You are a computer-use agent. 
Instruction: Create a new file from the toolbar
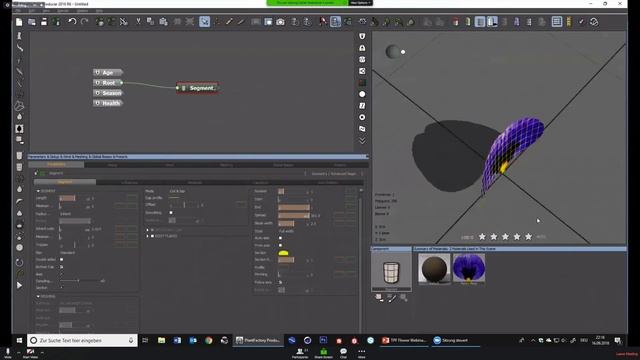pyautogui.click(x=19, y=22)
